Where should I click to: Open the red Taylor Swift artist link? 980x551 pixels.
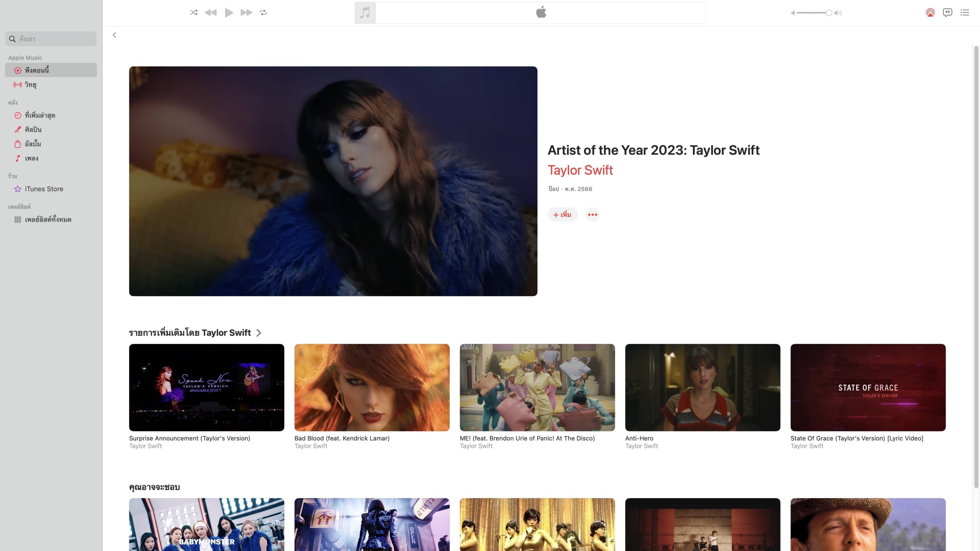click(x=580, y=170)
